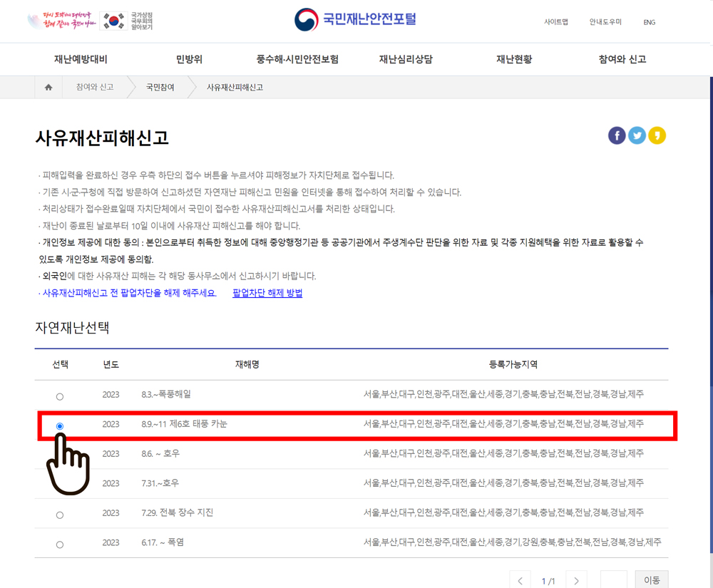
Task: Go to previous page with left arrow
Action: [x=520, y=579]
